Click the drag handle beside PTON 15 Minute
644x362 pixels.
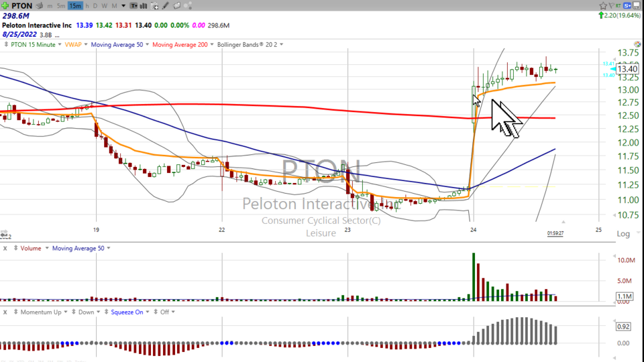(x=6, y=44)
